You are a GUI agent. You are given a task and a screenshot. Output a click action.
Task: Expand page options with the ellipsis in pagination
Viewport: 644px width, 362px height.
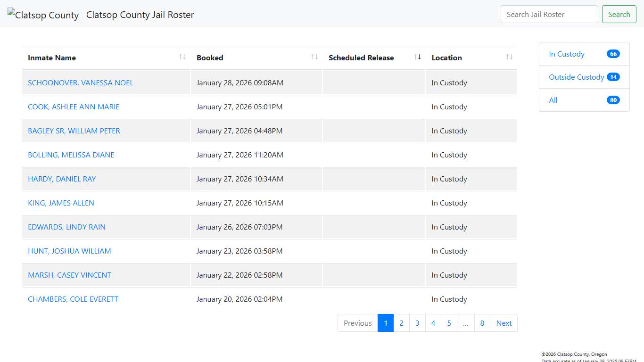[465, 323]
